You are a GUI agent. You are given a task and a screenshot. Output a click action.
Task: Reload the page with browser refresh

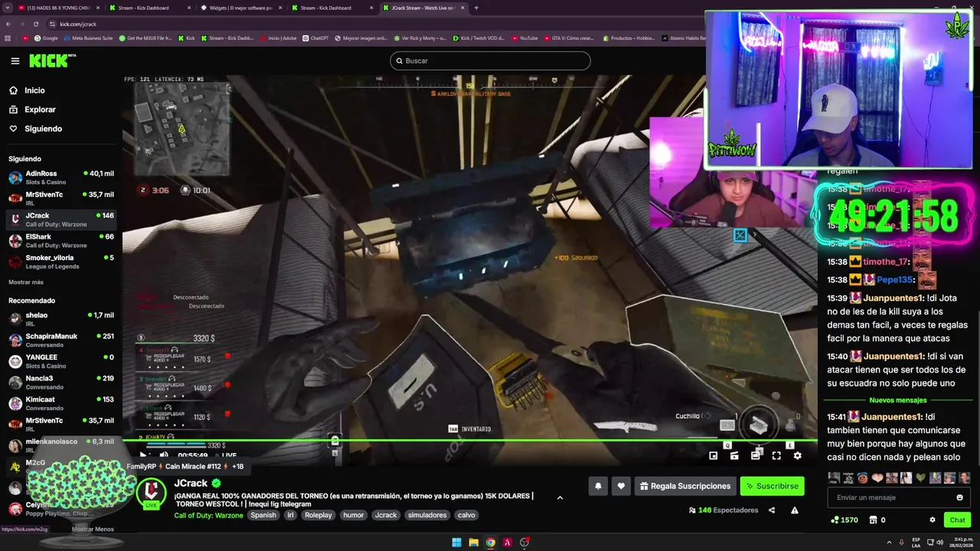coord(35,24)
